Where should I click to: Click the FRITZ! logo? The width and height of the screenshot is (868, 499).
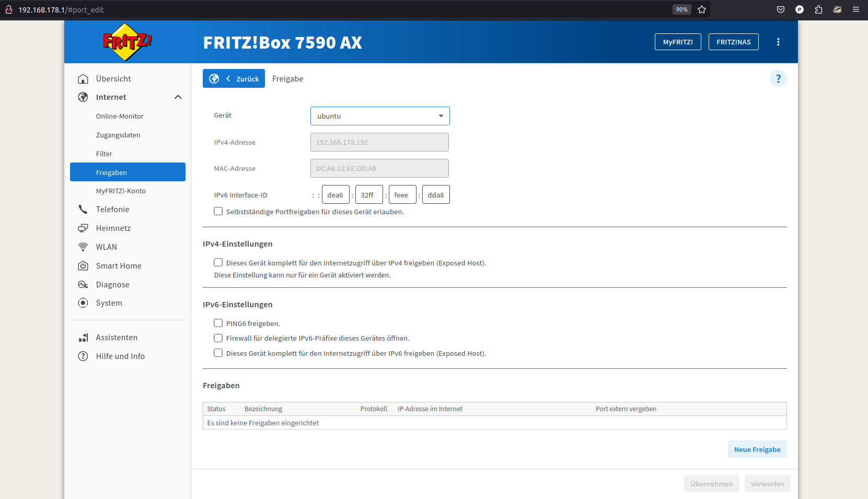pos(127,42)
